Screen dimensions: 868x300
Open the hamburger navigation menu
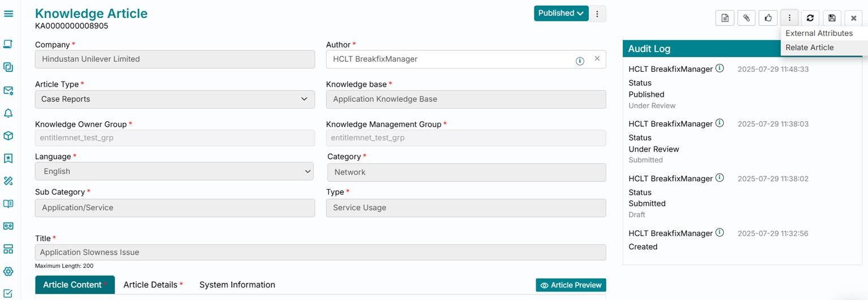pos(8,13)
